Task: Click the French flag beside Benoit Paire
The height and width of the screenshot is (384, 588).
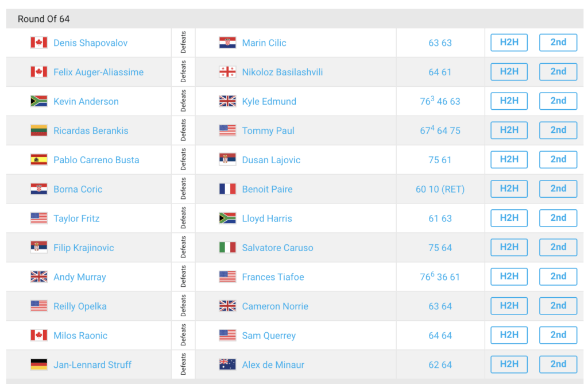Action: pyautogui.click(x=227, y=189)
